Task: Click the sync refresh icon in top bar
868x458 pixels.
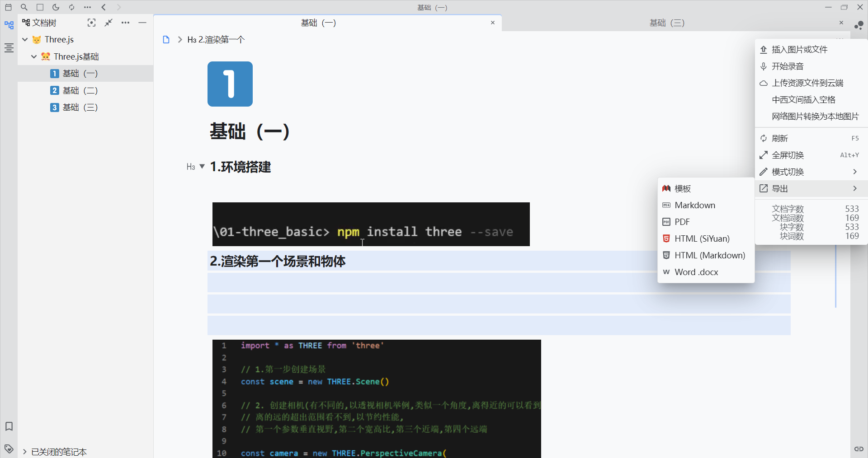Action: 71,7
